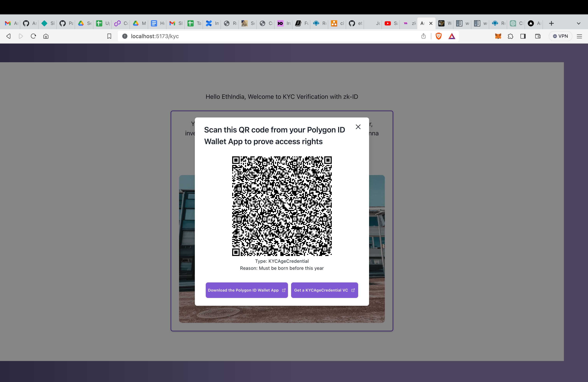
Task: Bookmark this page with the bookmark icon
Action: [109, 36]
